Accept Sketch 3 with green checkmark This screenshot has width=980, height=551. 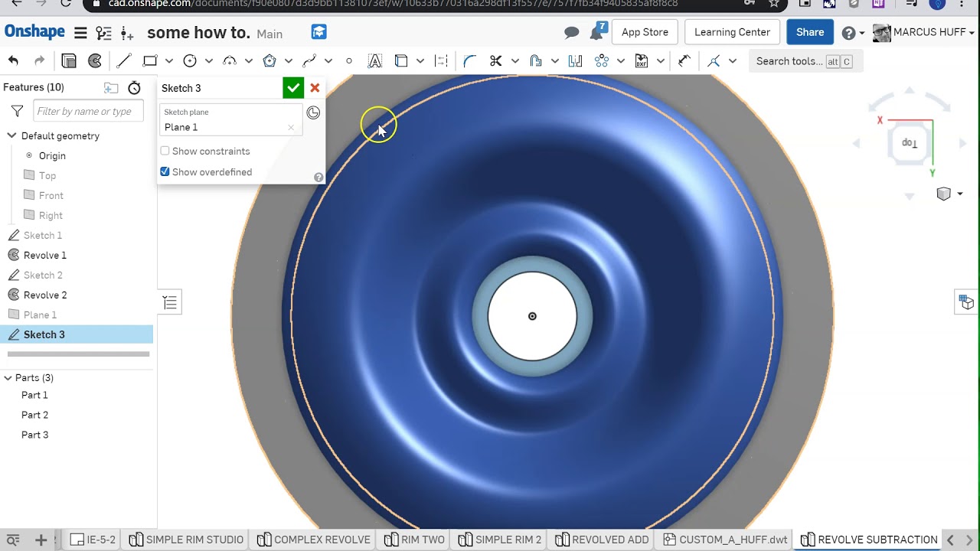click(x=293, y=88)
